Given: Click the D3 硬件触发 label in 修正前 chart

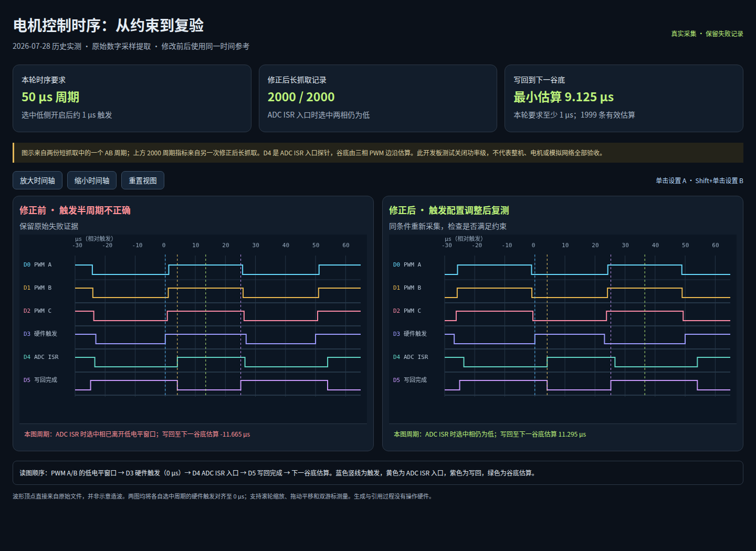Looking at the screenshot, I should (x=40, y=334).
